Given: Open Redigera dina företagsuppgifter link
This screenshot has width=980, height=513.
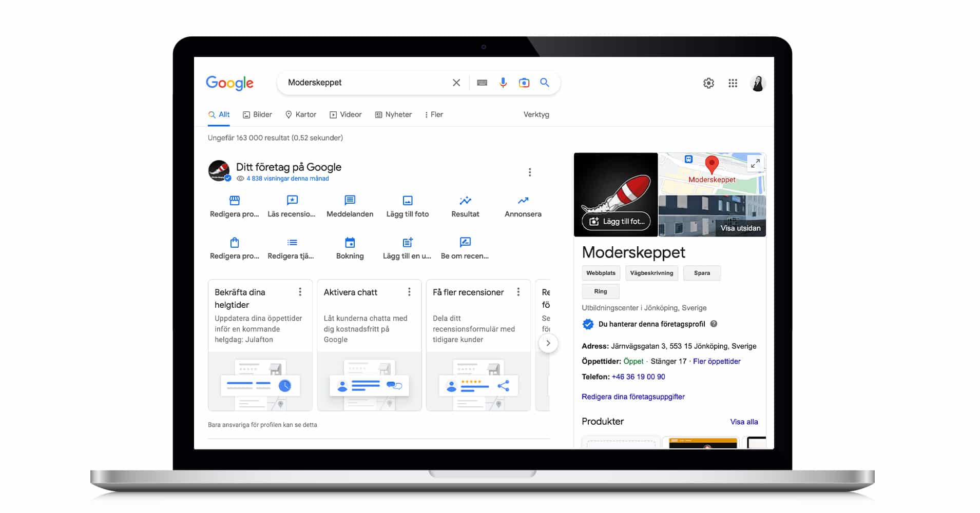Looking at the screenshot, I should pos(633,397).
